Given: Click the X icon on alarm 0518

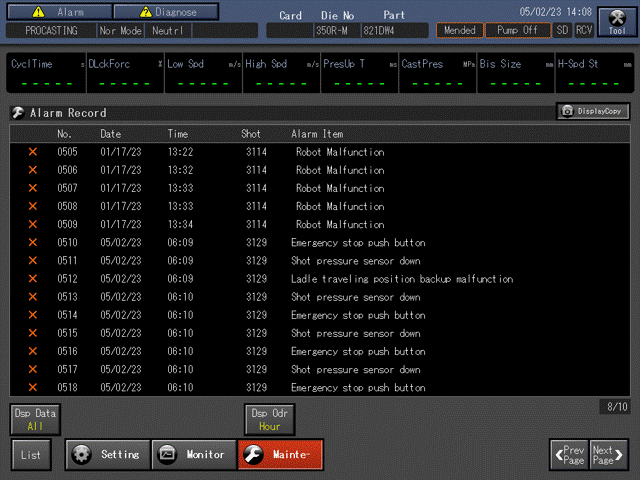Looking at the screenshot, I should point(32,387).
